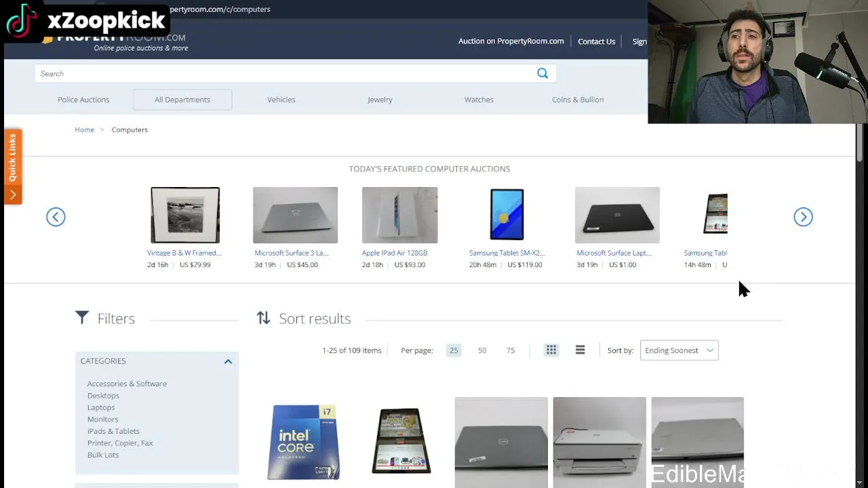This screenshot has width=868, height=488.
Task: Click the search magnifier icon
Action: [x=542, y=73]
